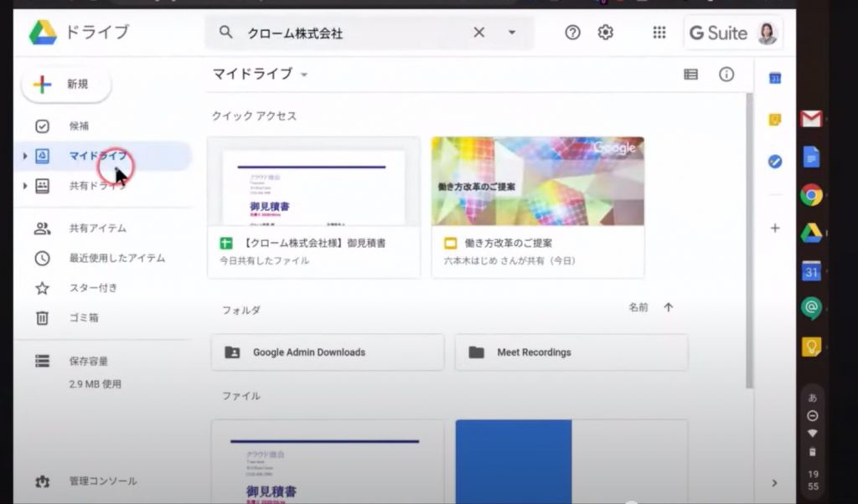Open the マイドライブ header dropdown
The width and height of the screenshot is (858, 504).
pyautogui.click(x=304, y=75)
